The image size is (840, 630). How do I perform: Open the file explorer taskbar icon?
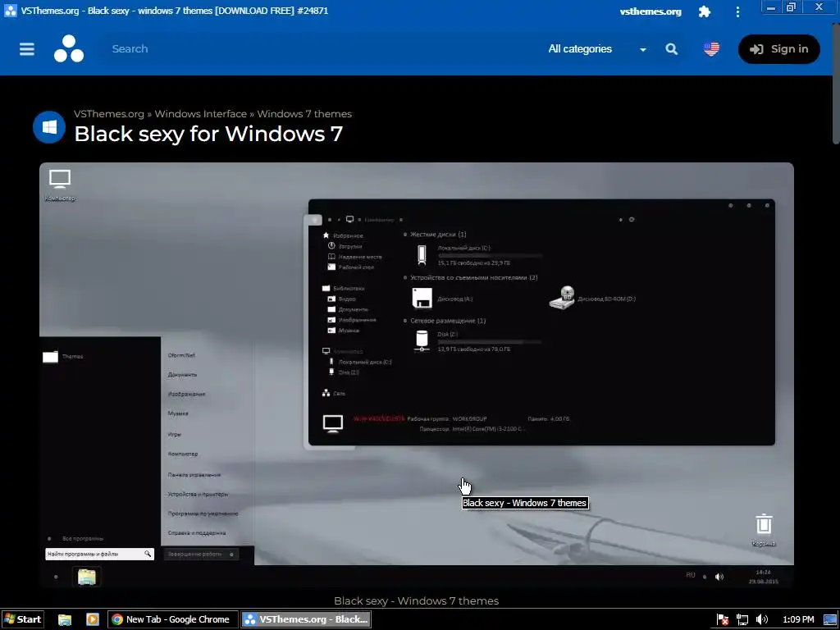pyautogui.click(x=65, y=619)
